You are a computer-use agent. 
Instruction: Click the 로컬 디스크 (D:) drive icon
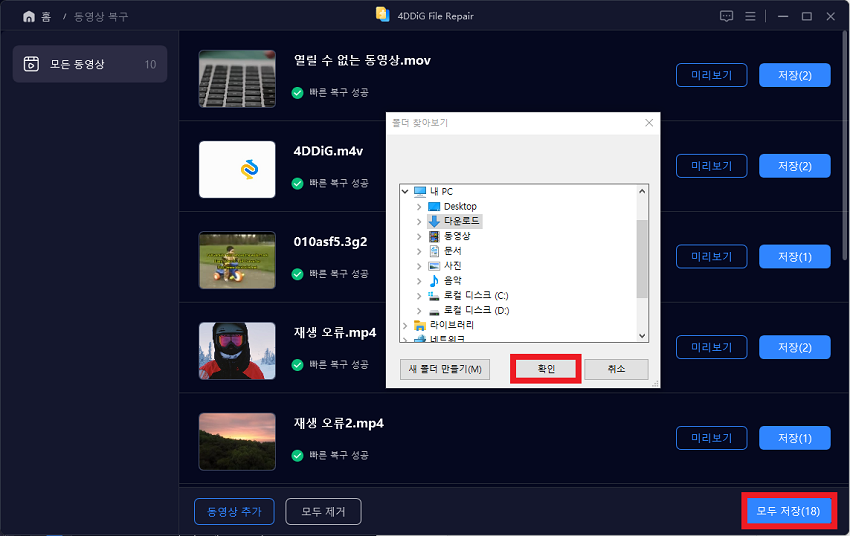(434, 311)
